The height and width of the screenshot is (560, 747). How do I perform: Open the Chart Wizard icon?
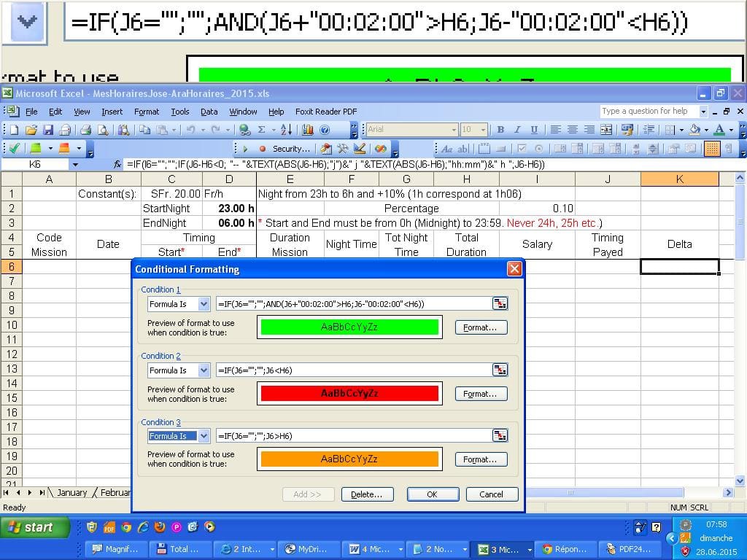[307, 130]
